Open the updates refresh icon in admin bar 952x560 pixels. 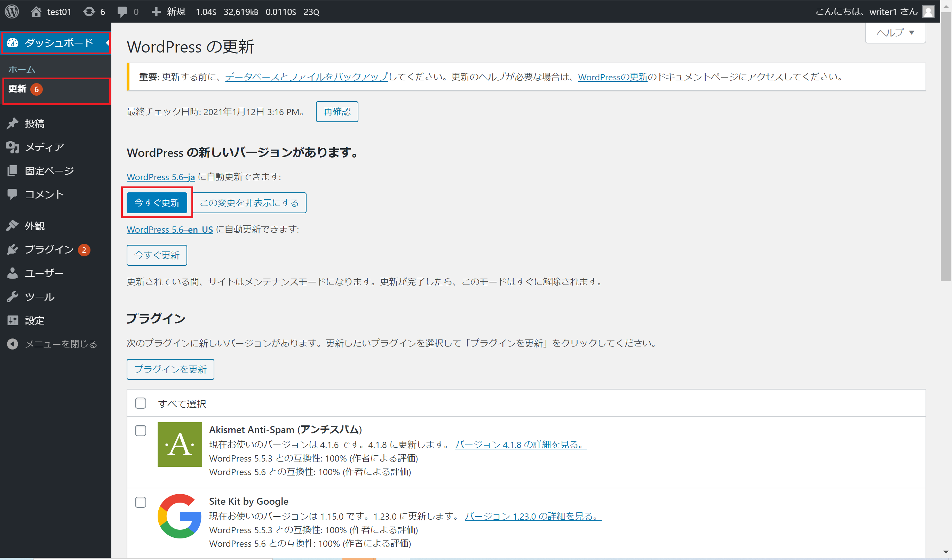coord(89,11)
